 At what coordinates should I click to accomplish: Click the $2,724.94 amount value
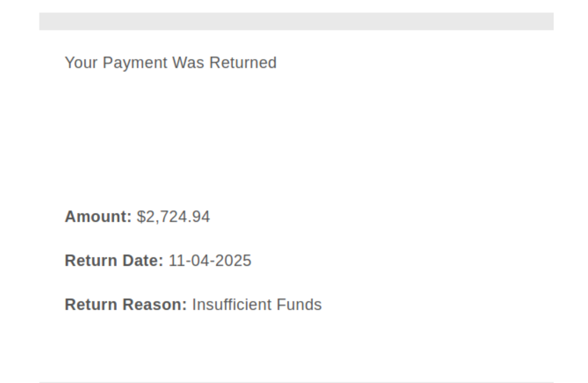point(174,217)
